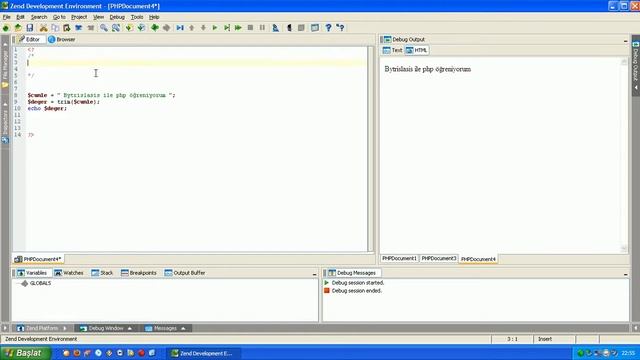Screen dimensions: 640x360
Task: Click the green step-over debug icon
Action: click(227, 28)
